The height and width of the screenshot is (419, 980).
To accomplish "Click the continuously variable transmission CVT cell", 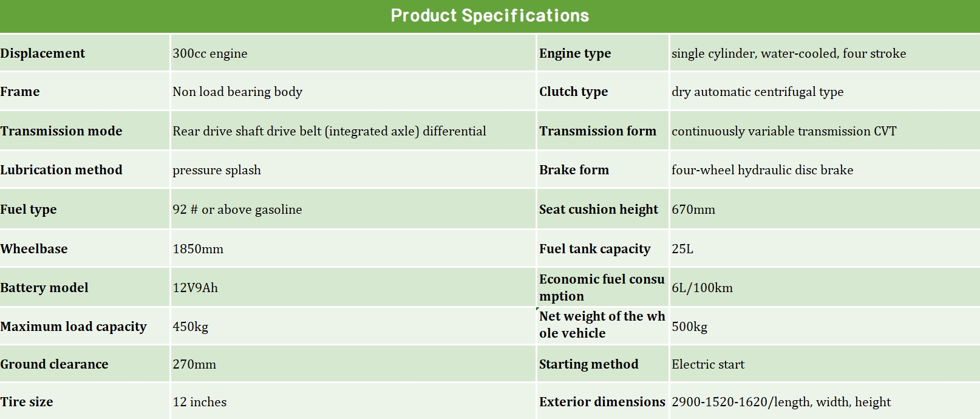I will [x=783, y=131].
